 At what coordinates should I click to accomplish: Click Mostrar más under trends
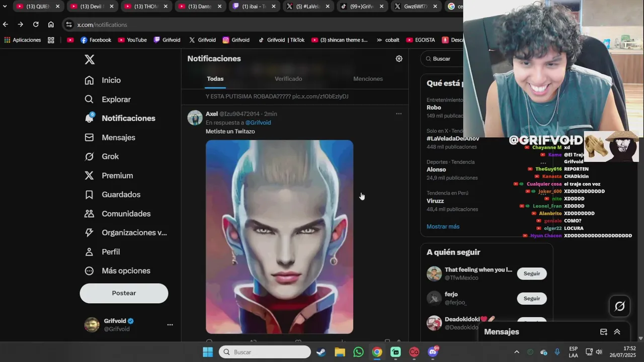click(443, 227)
